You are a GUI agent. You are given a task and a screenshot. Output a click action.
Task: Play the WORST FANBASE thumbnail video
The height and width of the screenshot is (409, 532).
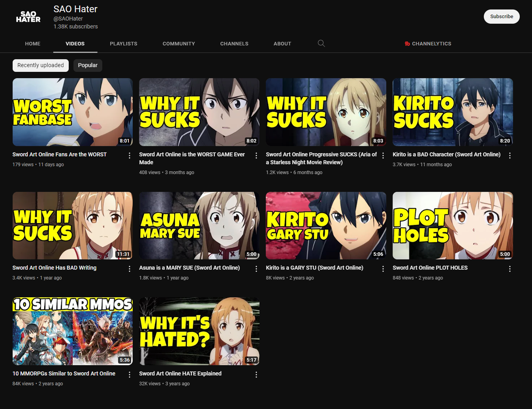73,112
